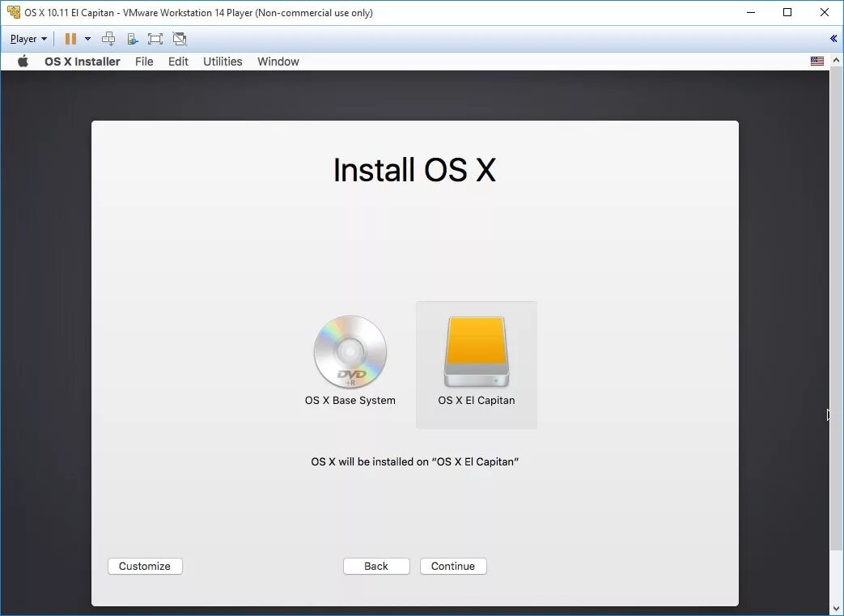Click Continue to install OS X
Image resolution: width=844 pixels, height=616 pixels.
pos(453,566)
